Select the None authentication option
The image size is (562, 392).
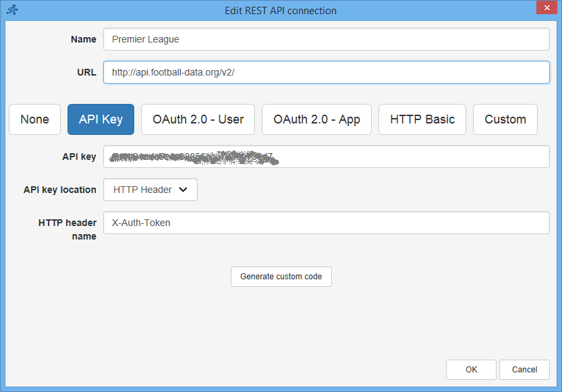(x=34, y=119)
